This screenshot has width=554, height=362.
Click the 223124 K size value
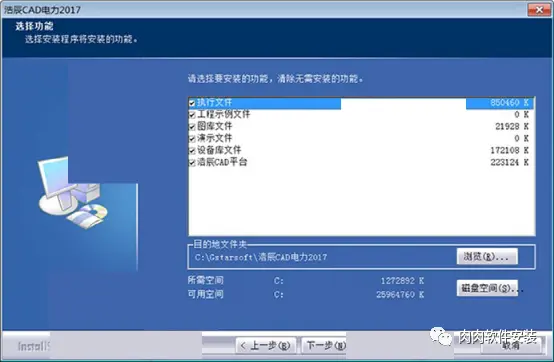[x=509, y=162]
